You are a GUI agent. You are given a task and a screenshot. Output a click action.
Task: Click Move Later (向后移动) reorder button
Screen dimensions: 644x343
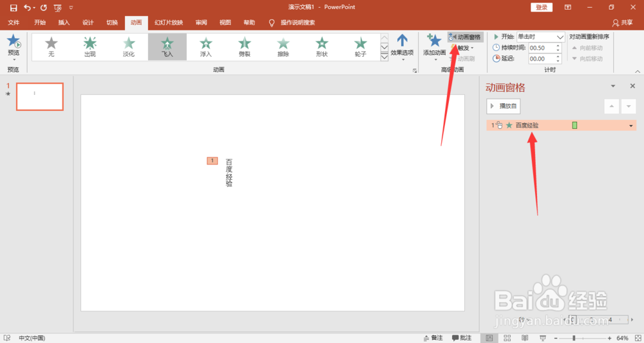(587, 59)
